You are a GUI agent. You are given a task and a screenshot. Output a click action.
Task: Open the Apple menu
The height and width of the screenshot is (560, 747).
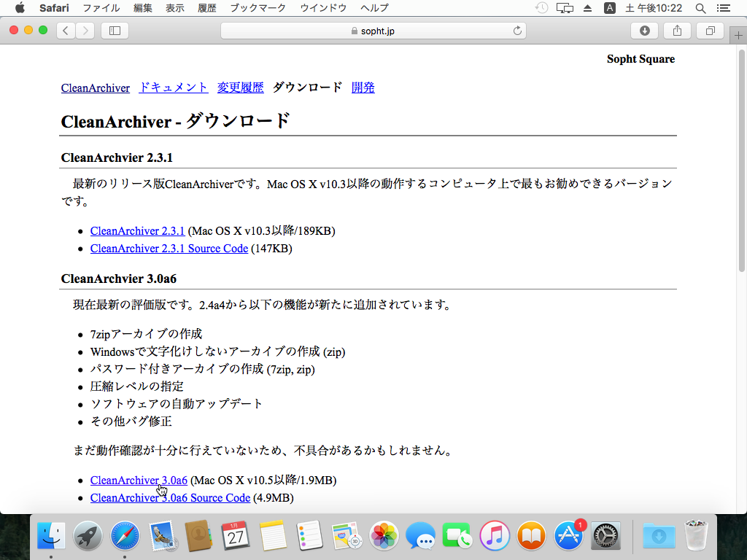click(x=20, y=7)
